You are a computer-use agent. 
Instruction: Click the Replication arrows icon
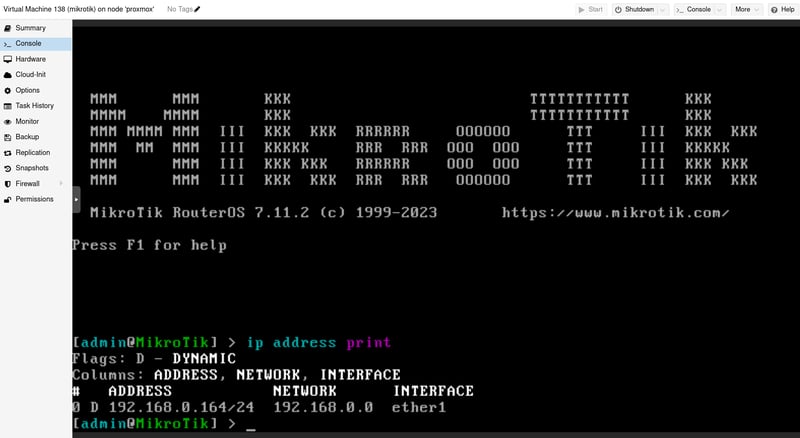pyautogui.click(x=8, y=153)
